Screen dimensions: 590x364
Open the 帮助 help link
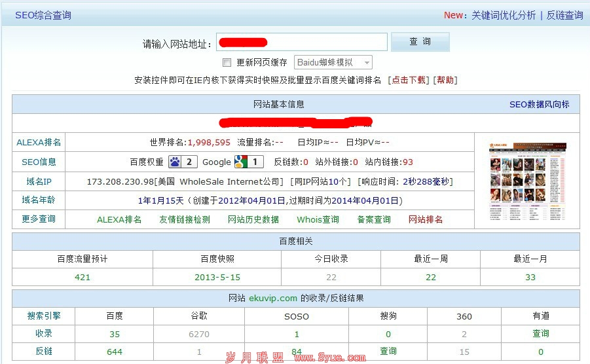(x=445, y=80)
